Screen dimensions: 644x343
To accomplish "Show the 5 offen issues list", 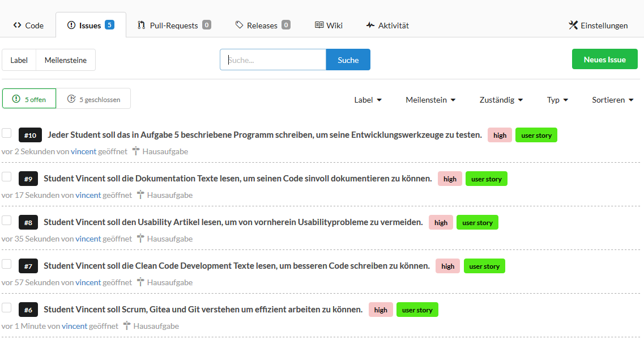I will tap(29, 99).
